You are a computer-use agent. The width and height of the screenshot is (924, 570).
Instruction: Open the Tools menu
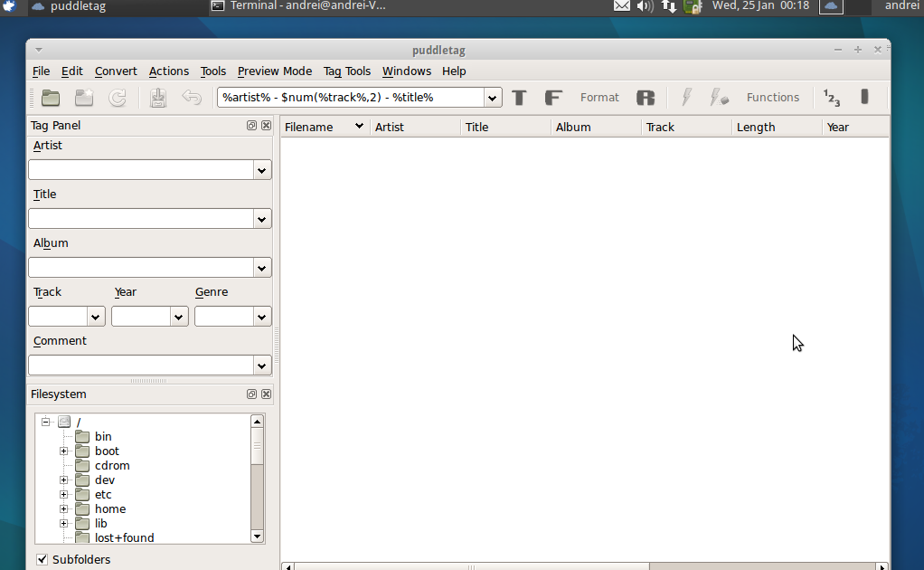212,71
